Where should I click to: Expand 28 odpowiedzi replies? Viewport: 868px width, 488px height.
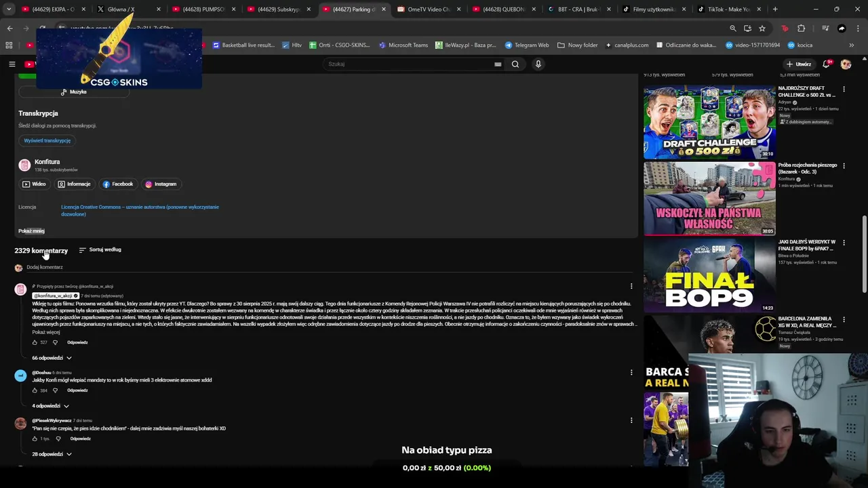click(52, 454)
